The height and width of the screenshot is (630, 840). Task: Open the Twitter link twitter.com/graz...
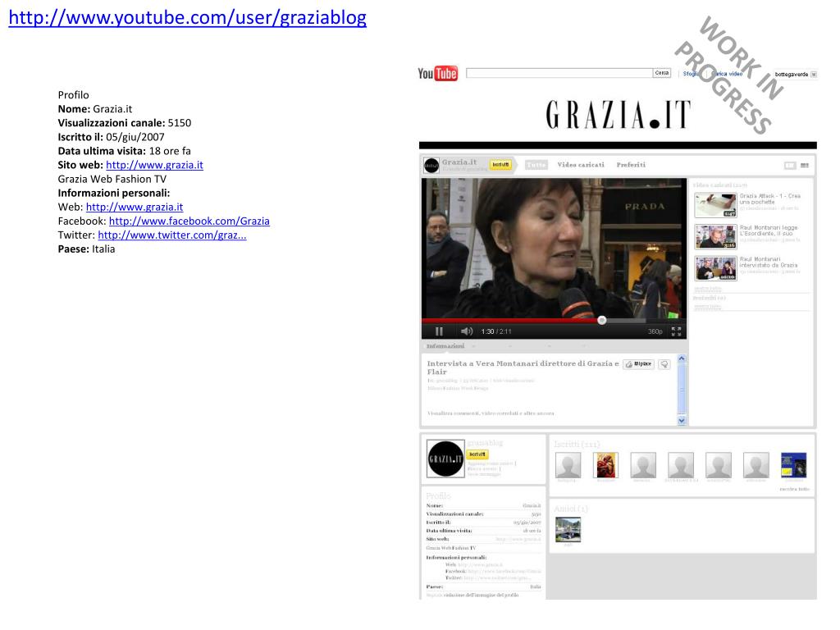tap(172, 235)
